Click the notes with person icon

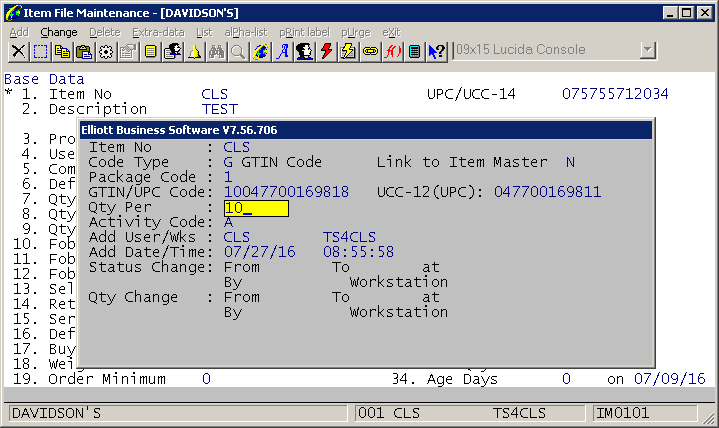pyautogui.click(x=172, y=51)
